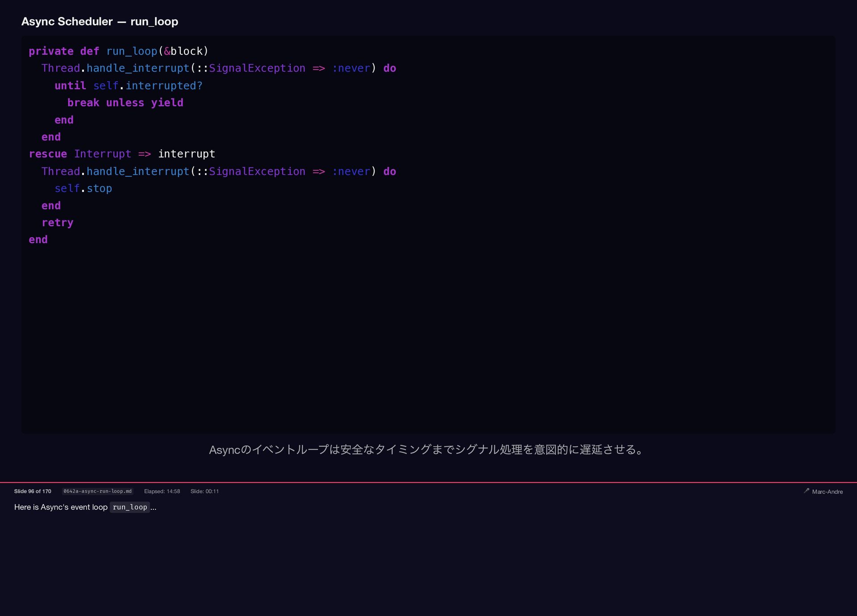The height and width of the screenshot is (616, 857).
Task: Click the final end keyword of method
Action: click(x=38, y=240)
